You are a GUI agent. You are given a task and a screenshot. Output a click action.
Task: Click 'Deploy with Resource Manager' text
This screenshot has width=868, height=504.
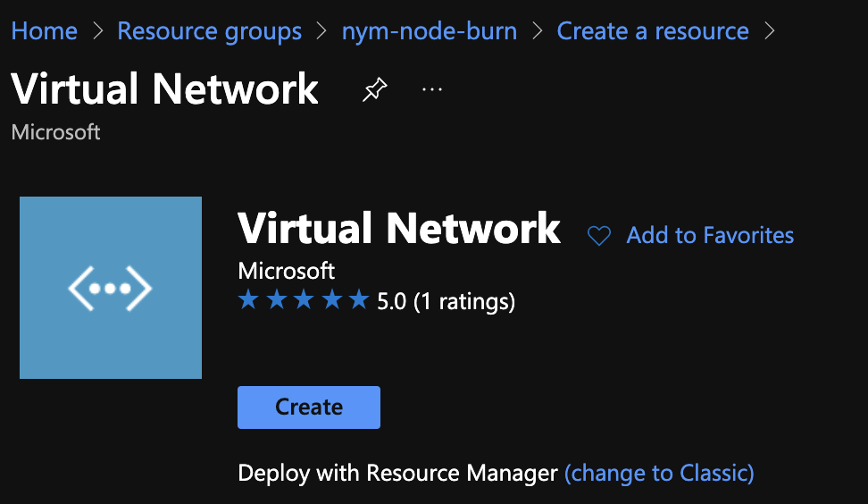[x=397, y=473]
